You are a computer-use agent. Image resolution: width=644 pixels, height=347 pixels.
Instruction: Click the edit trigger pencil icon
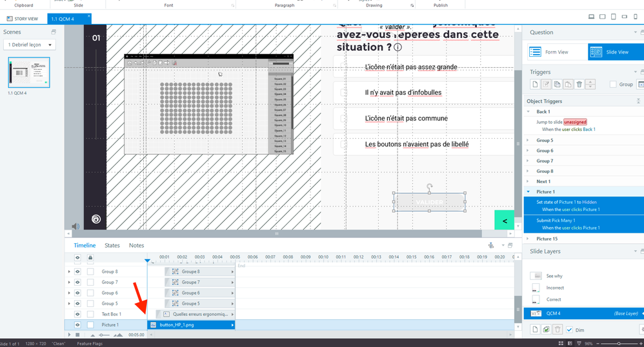(x=546, y=84)
